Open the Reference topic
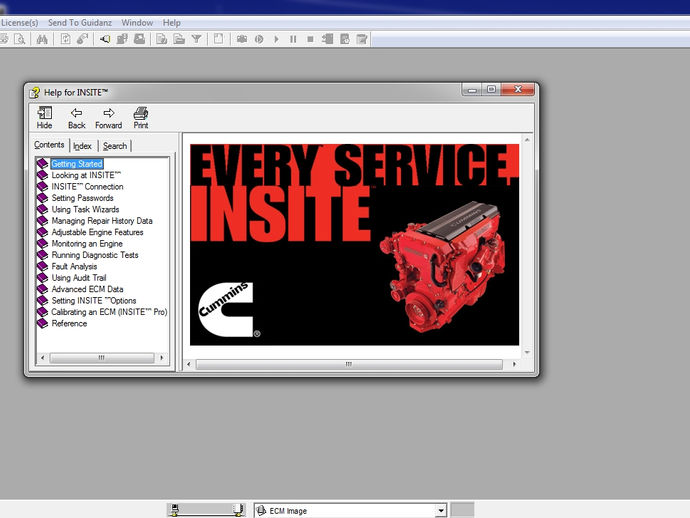Image resolution: width=690 pixels, height=518 pixels. (x=70, y=323)
